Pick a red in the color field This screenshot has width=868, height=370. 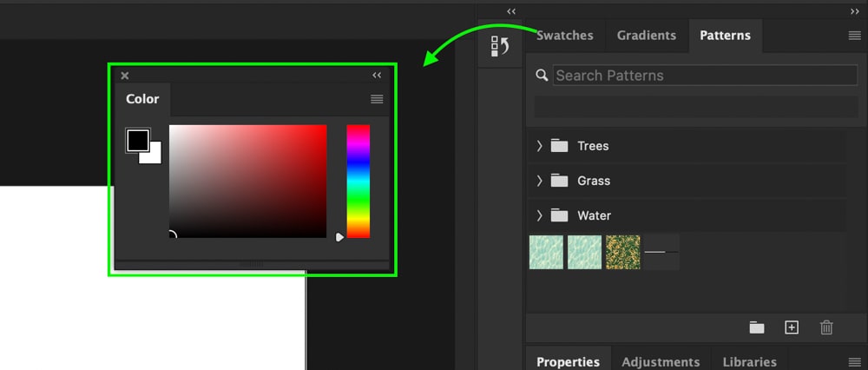click(x=247, y=182)
